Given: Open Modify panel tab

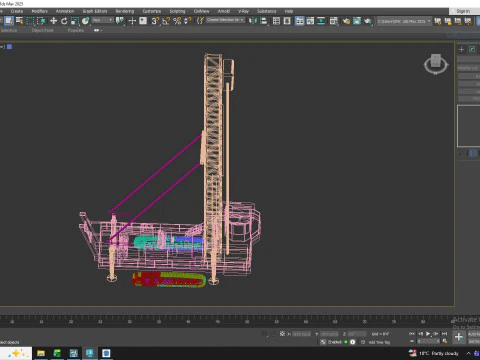Looking at the screenshot, I should pos(472,50).
